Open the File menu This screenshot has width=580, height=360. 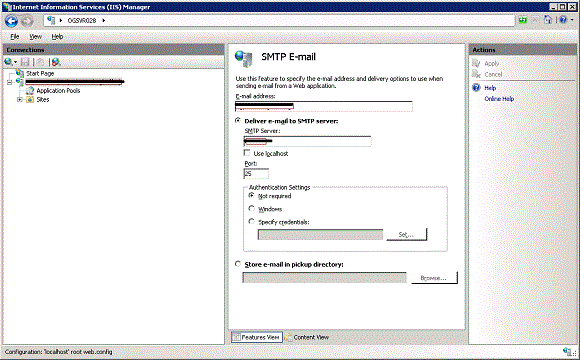[x=15, y=37]
